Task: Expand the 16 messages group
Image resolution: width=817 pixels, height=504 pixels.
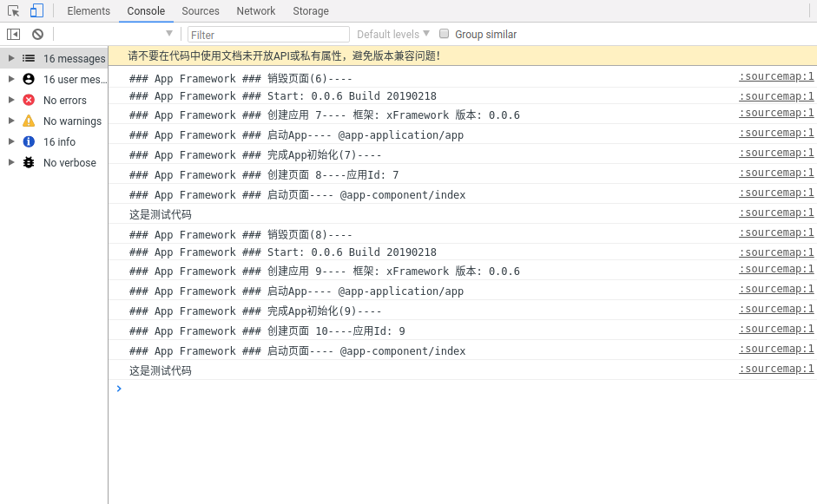Action: pyautogui.click(x=11, y=58)
